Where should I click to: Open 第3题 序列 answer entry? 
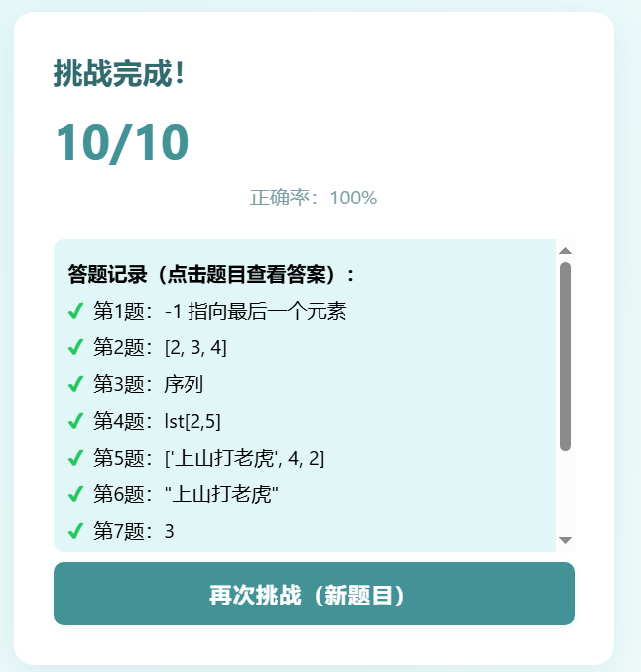click(149, 385)
